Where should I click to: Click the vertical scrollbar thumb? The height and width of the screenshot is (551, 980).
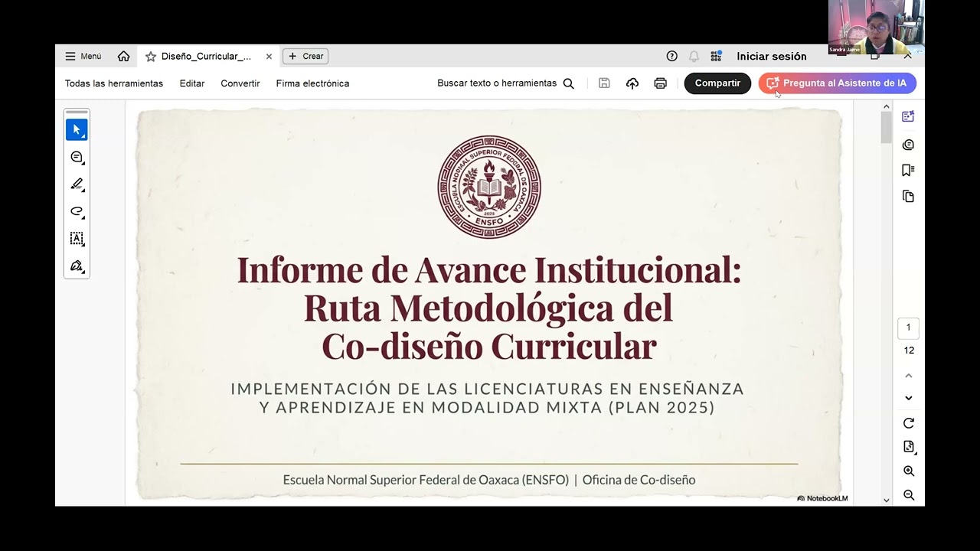pos(887,127)
